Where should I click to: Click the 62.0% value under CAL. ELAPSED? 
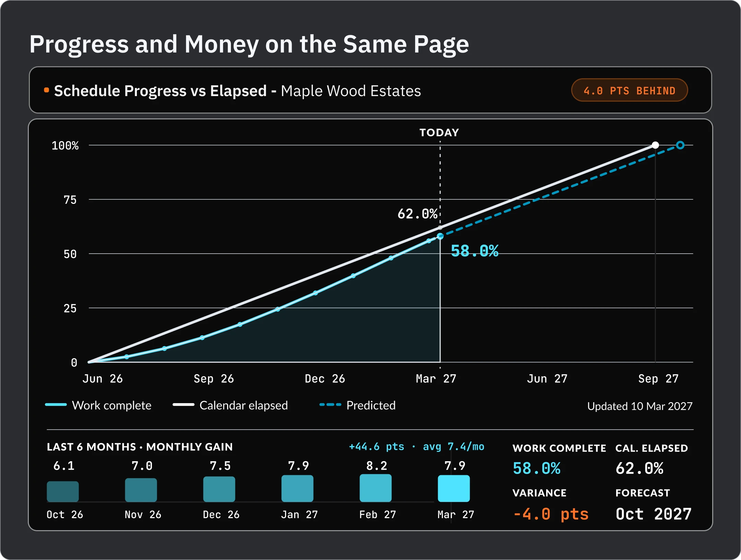[639, 468]
